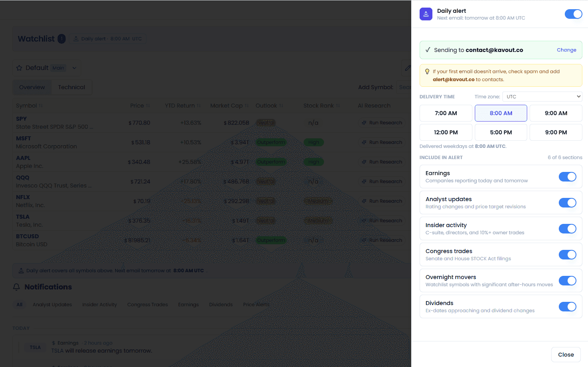Click the purple Daily alert icon in panel header
The width and height of the screenshot is (588, 367).
(426, 14)
